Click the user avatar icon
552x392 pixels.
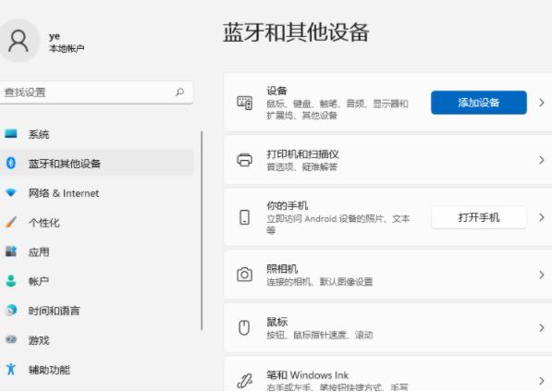[x=18, y=41]
